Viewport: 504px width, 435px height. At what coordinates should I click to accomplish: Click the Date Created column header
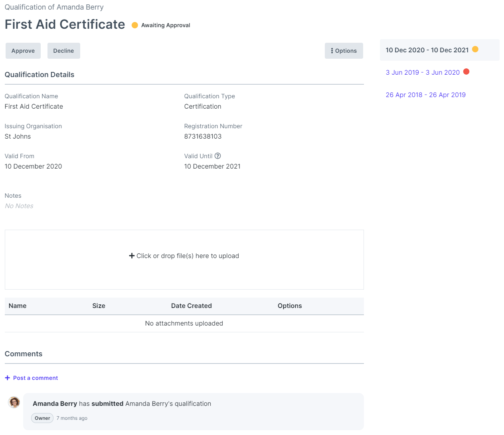(191, 306)
